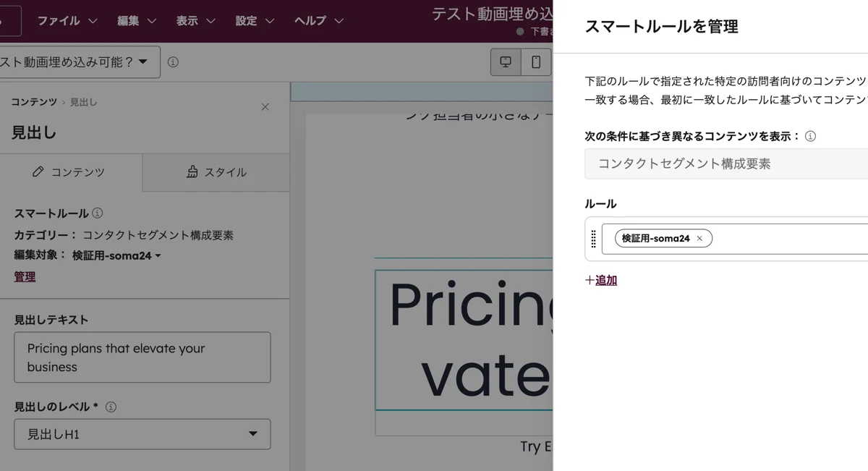This screenshot has width=868, height=471.
Task: Click the HubSpot logo in the top-left corner
Action: tap(9, 20)
